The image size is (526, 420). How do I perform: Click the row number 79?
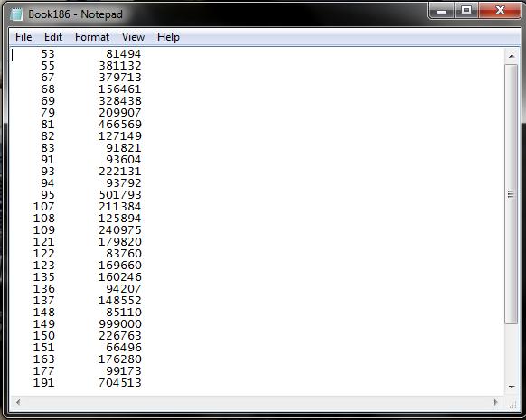(x=48, y=112)
